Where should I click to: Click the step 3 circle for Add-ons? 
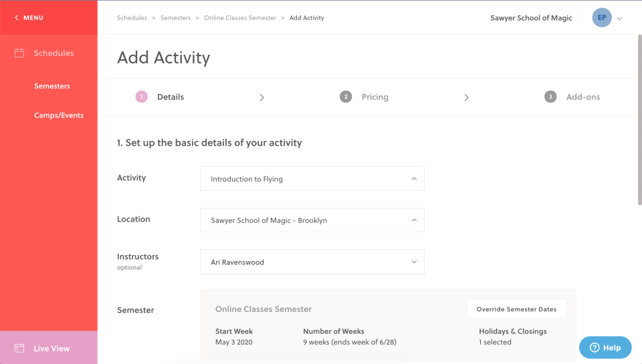[x=550, y=97]
